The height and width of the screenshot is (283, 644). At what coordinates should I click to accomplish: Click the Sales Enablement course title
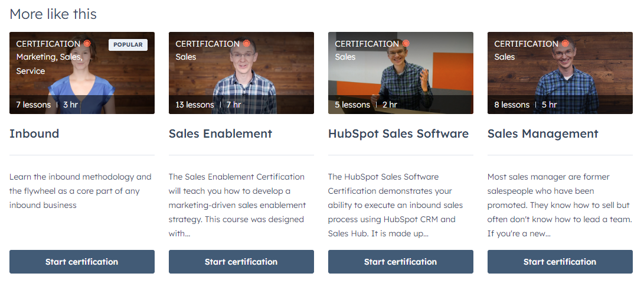tap(220, 134)
